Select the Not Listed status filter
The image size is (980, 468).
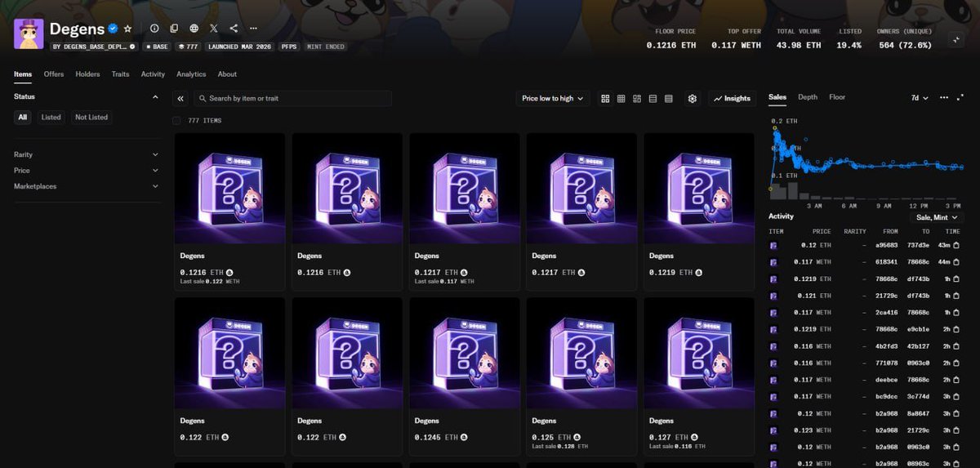click(91, 117)
